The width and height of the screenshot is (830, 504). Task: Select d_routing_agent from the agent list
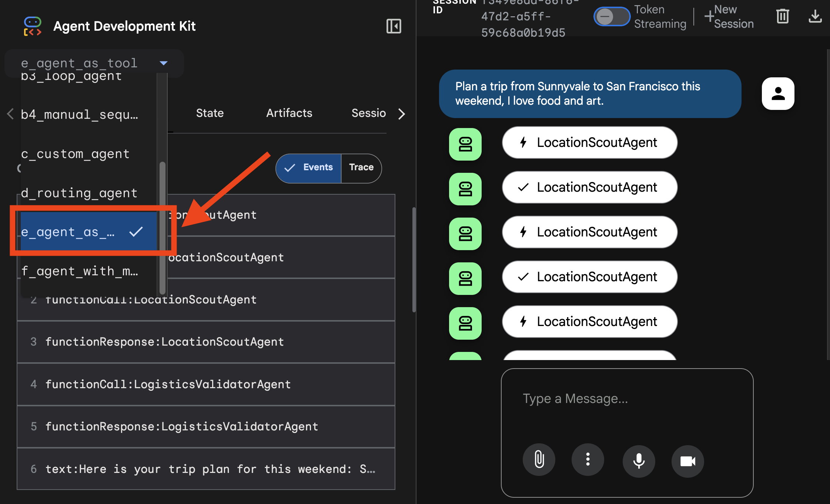click(78, 193)
